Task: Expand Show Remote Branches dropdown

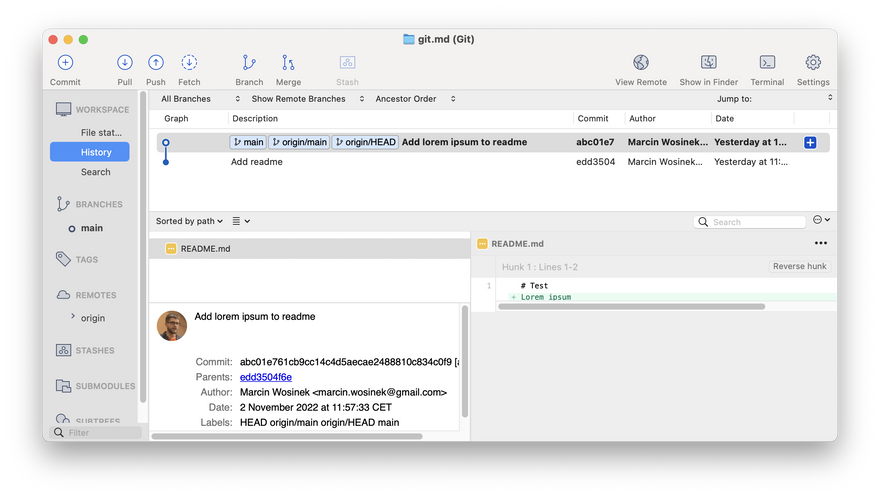Action: [305, 99]
